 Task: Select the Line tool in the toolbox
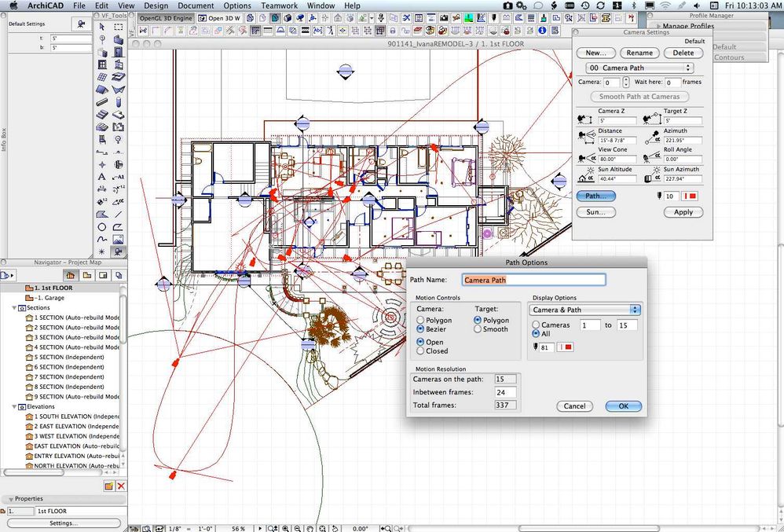pyautogui.click(x=119, y=214)
